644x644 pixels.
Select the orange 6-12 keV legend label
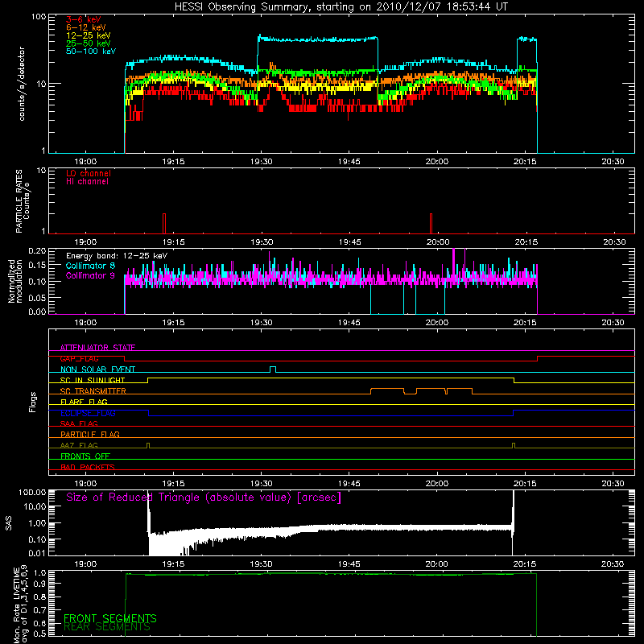[86, 27]
